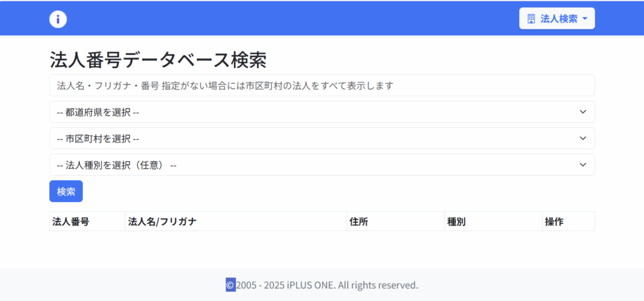Open the 都道府県を選択 dropdown
This screenshot has width=644, height=301.
(x=322, y=112)
